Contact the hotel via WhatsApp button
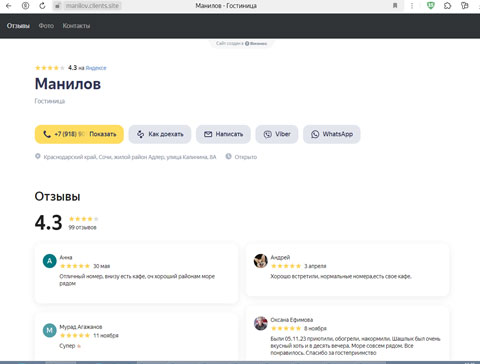The image size is (480, 364). click(x=332, y=134)
